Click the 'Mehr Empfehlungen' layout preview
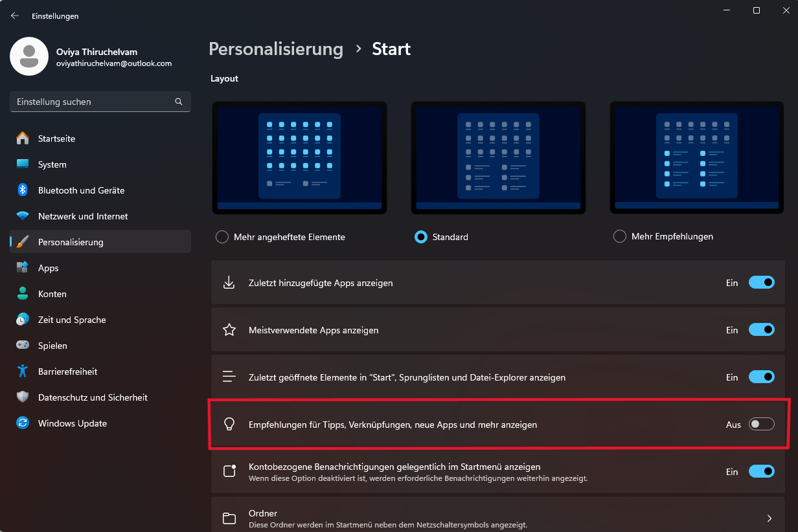 click(x=697, y=157)
